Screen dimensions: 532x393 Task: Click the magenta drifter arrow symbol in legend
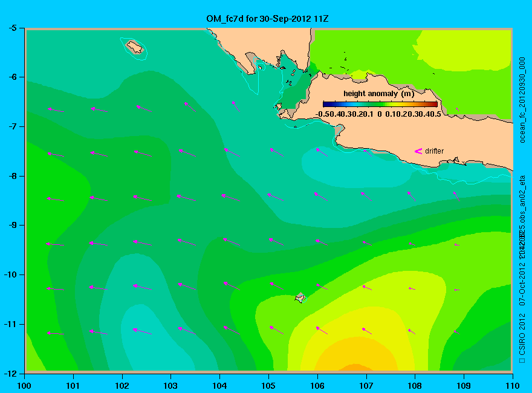[418, 151]
